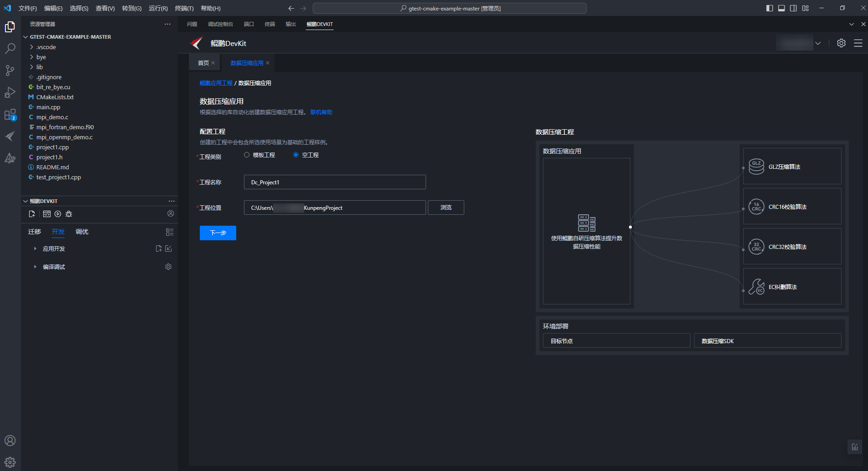Image resolution: width=868 pixels, height=471 pixels.
Task: Expand the bye folder
Action: pos(31,57)
